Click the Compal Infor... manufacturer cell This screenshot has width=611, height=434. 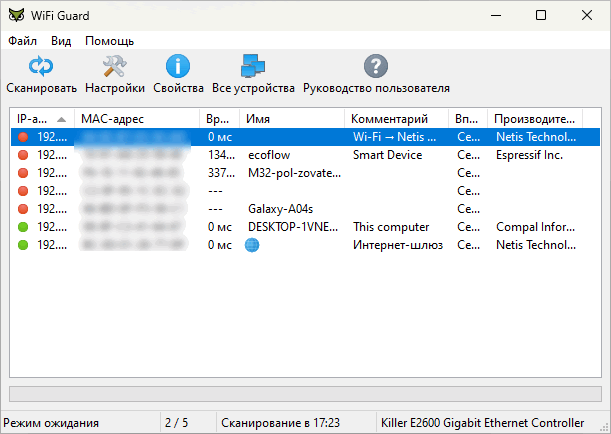click(x=535, y=227)
